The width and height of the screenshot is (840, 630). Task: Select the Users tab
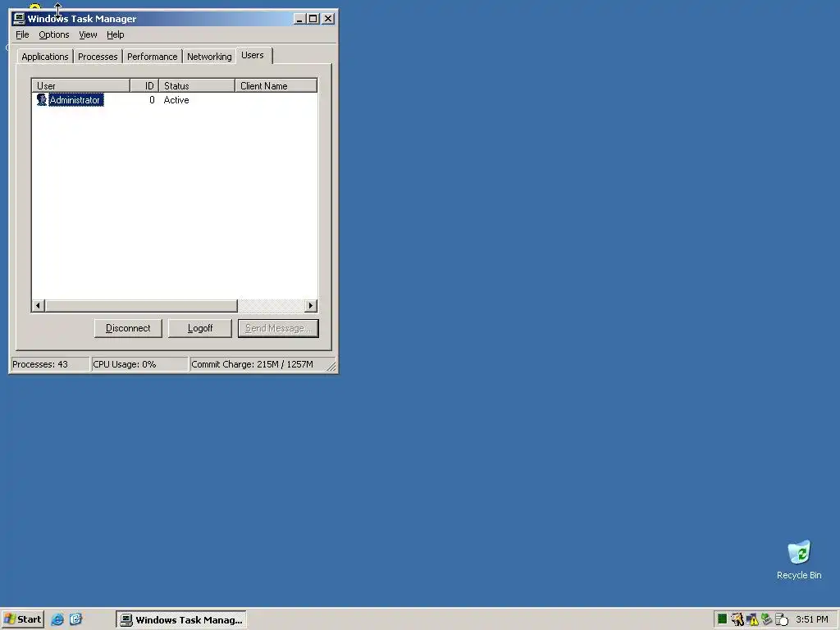[253, 55]
